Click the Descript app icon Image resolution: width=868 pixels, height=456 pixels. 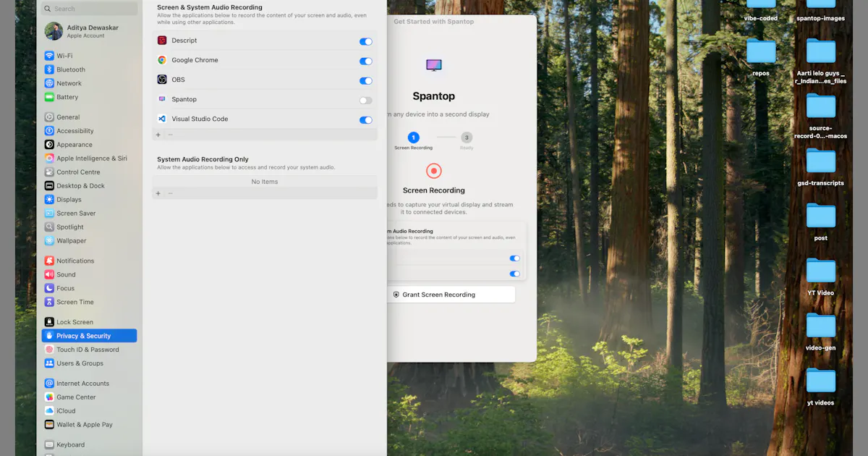pos(162,41)
